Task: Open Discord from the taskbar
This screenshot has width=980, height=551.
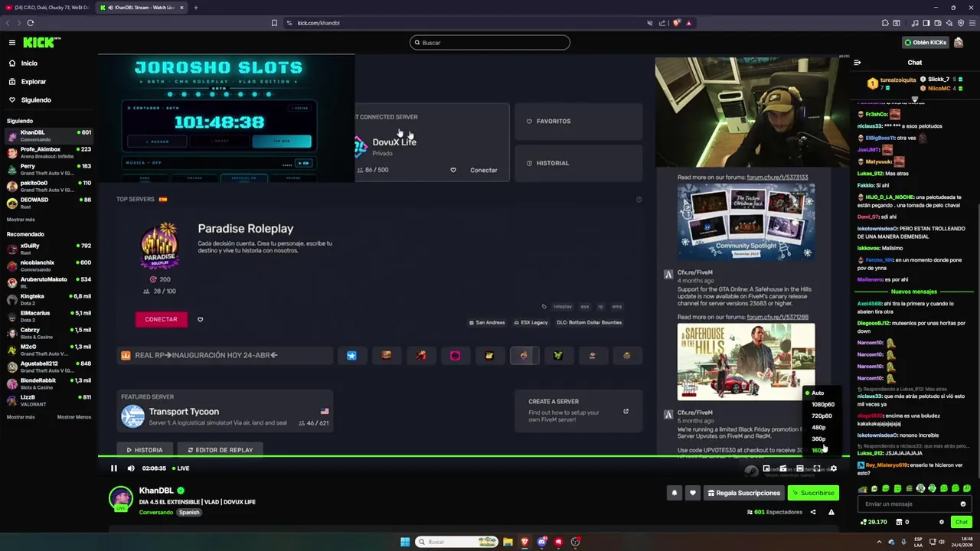Action: click(541, 542)
